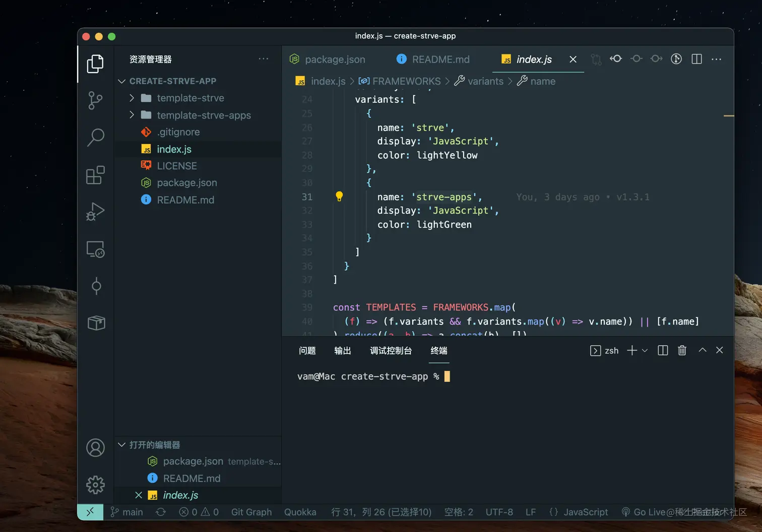Click the main branch in status bar
This screenshot has height=532, width=762.
click(126, 512)
